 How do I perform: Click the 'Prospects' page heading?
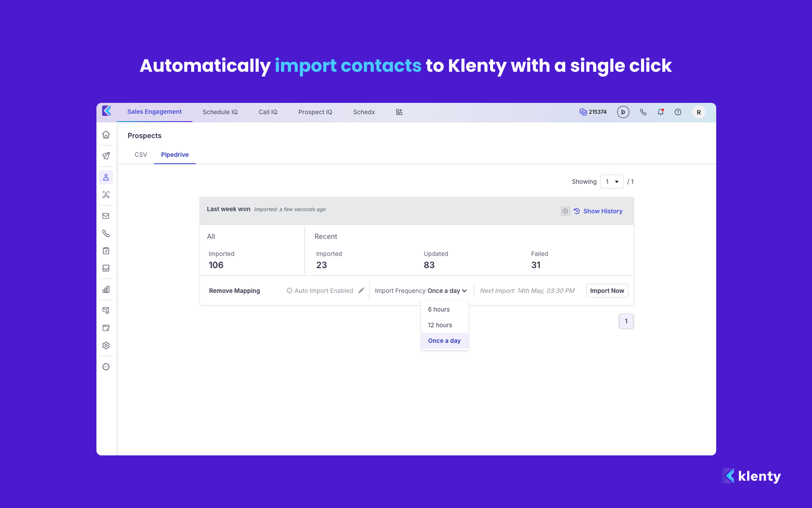[144, 136]
